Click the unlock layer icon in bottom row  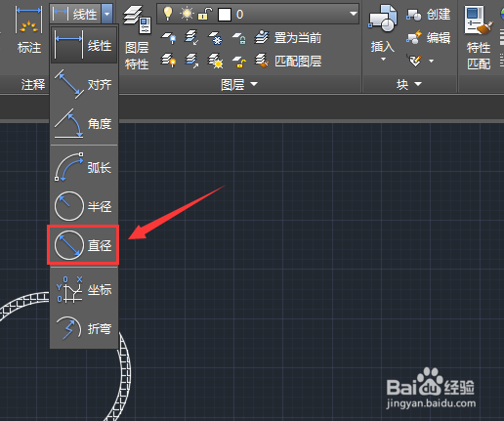[x=239, y=62]
